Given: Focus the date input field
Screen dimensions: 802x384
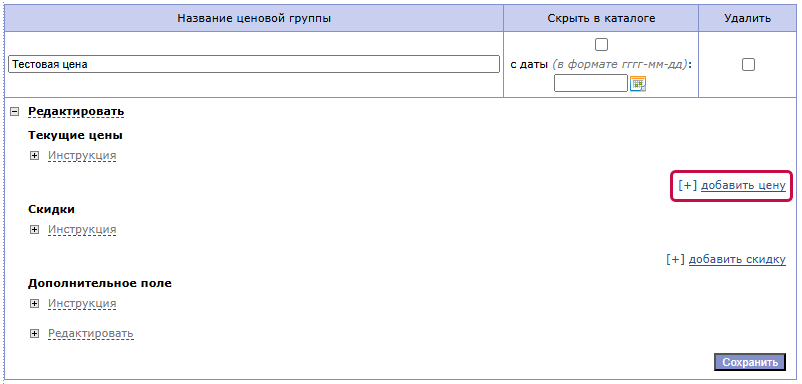Looking at the screenshot, I should point(591,83).
